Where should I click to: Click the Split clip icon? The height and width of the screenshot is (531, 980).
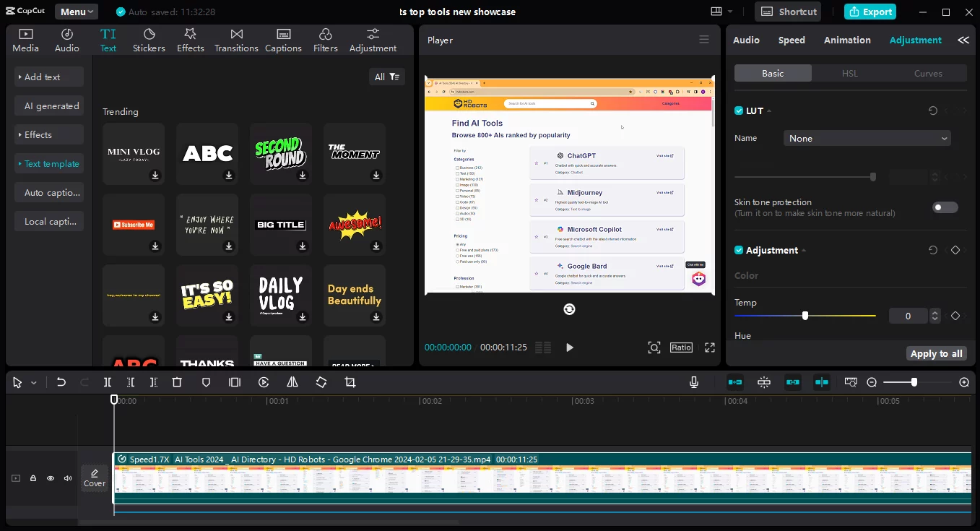[108, 382]
